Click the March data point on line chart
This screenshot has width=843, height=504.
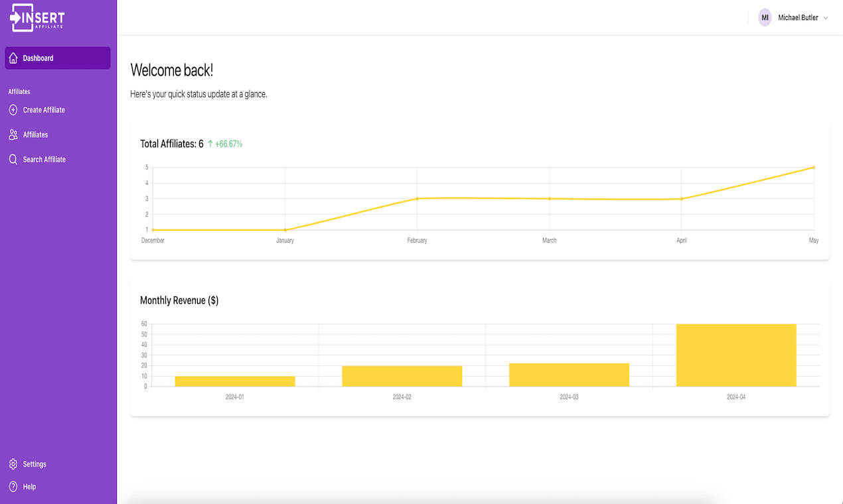(x=549, y=198)
